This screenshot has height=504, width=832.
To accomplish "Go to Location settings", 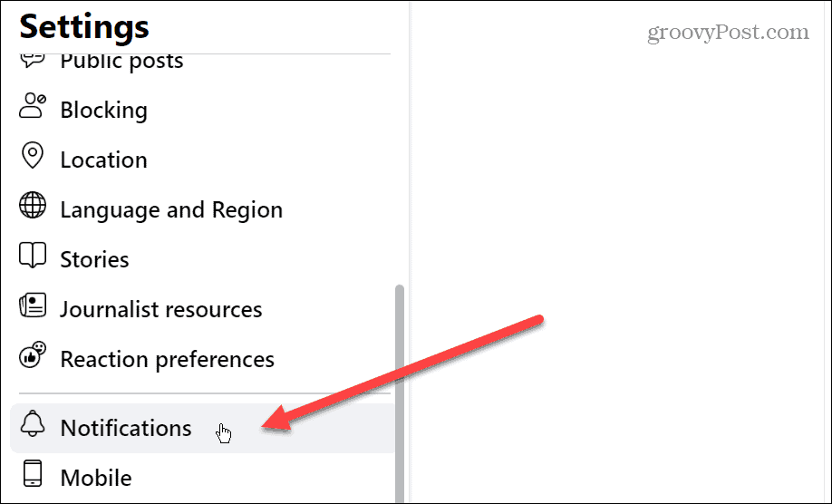I will pos(202,160).
